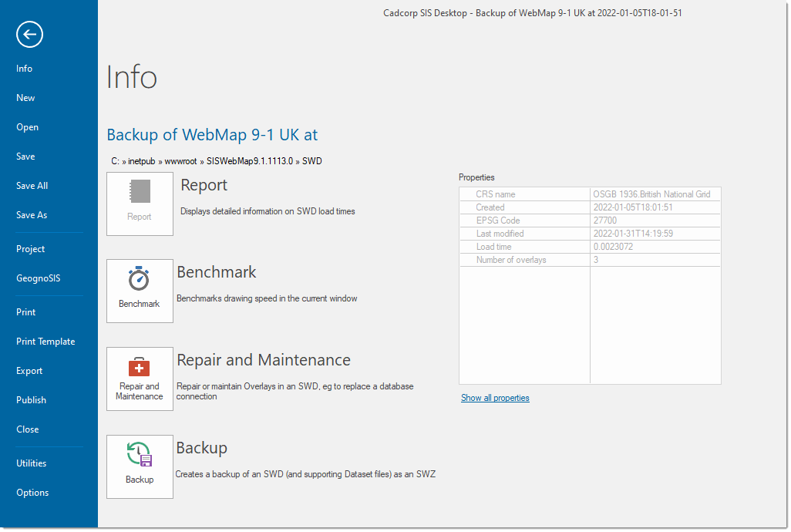Click Close in the sidebar menu

pyautogui.click(x=27, y=429)
